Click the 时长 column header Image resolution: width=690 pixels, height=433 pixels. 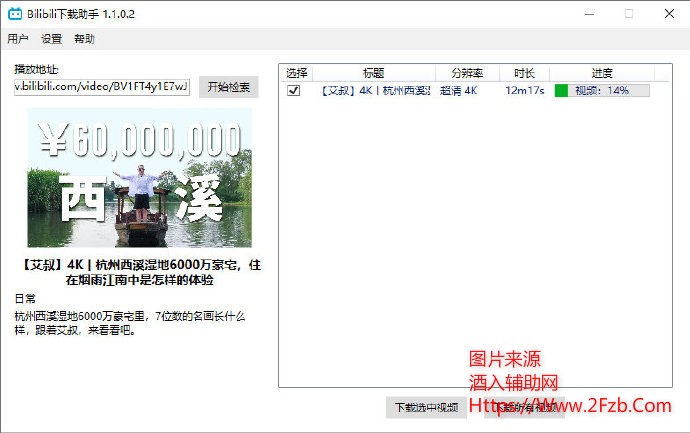[x=524, y=73]
